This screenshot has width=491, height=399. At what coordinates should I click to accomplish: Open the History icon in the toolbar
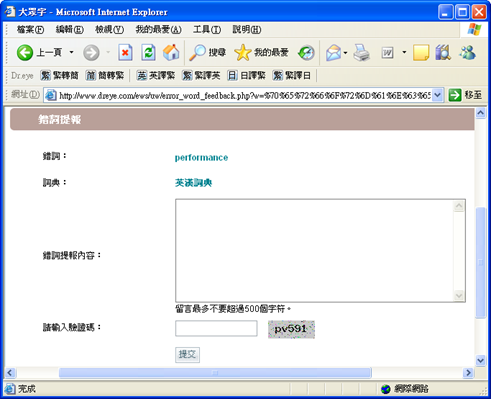pyautogui.click(x=306, y=53)
